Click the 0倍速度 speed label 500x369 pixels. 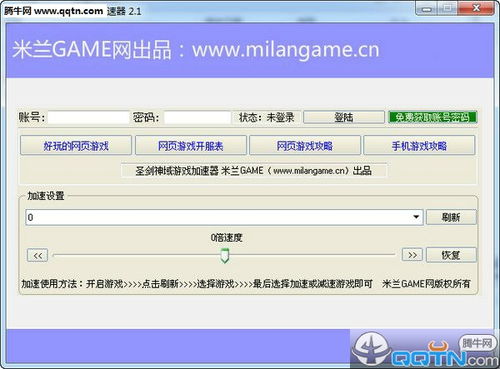click(x=226, y=238)
